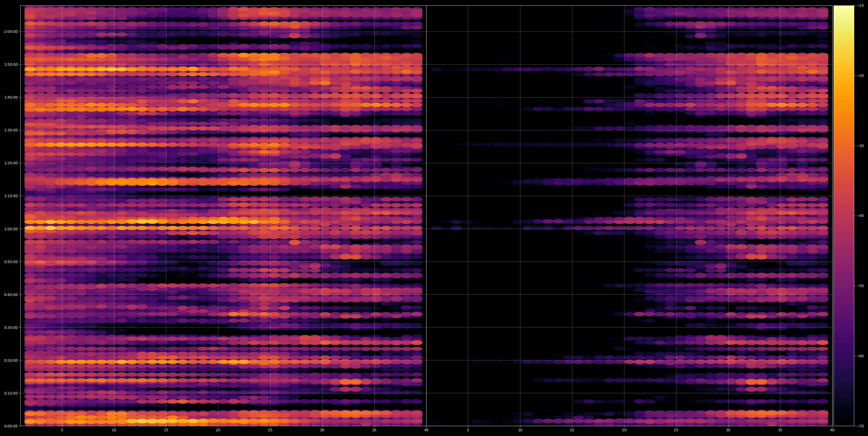Select x-axis label 25 under right heatmap
Image resolution: width=868 pixels, height=436 pixels.
[676, 430]
